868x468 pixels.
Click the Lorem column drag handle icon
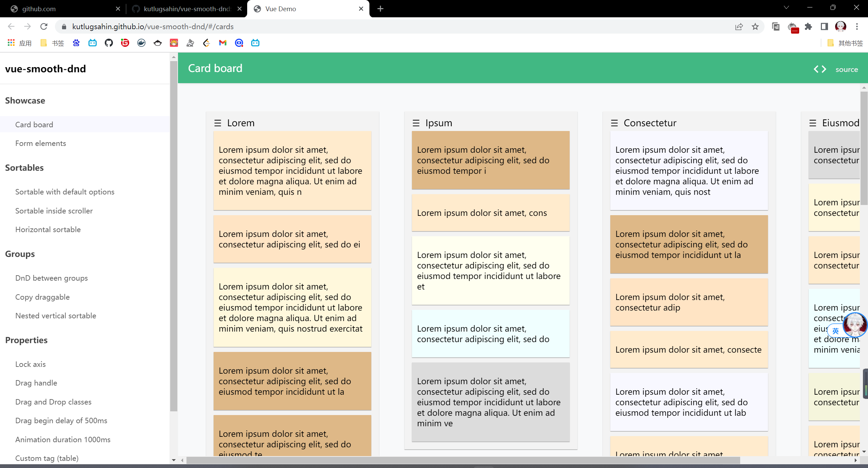(217, 123)
